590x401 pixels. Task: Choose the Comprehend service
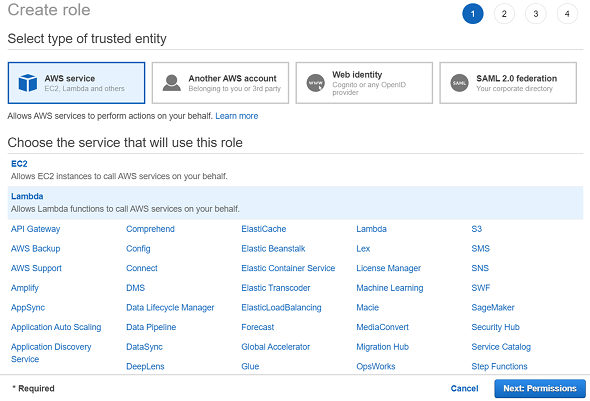tap(150, 229)
